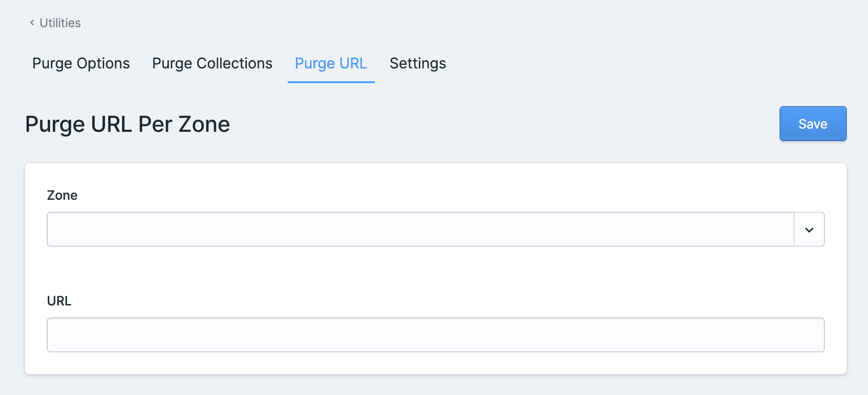Click the down-arrow icon in Zone field
This screenshot has width=868, height=395.
(x=809, y=230)
